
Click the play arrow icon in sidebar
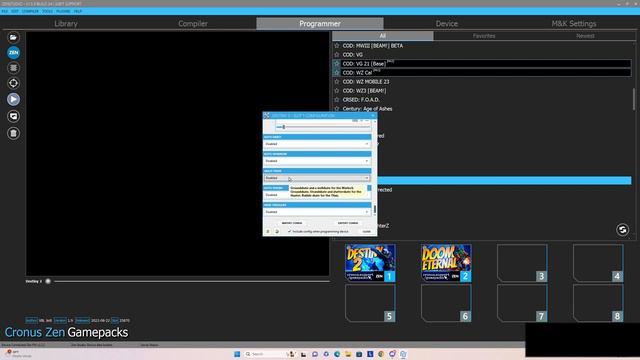[13, 99]
